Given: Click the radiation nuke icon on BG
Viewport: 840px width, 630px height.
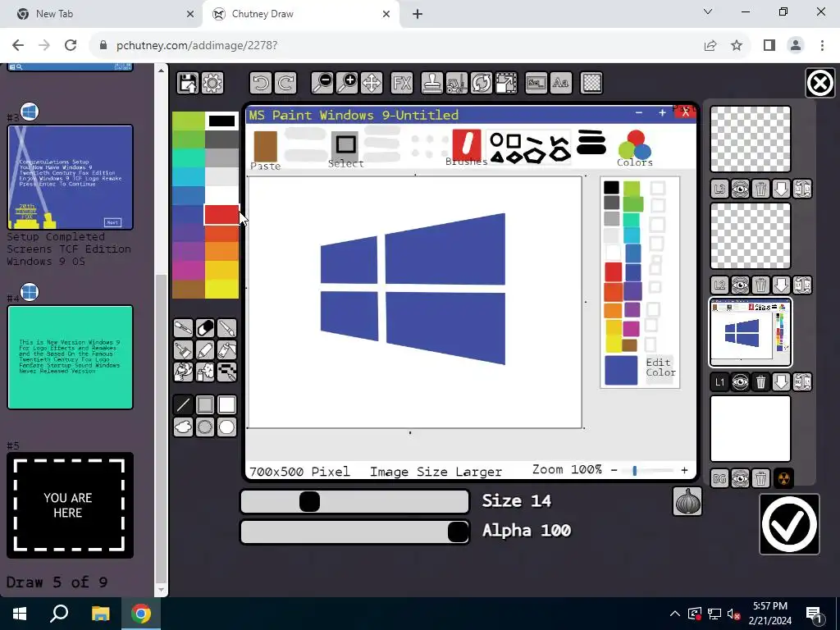Looking at the screenshot, I should 783,478.
